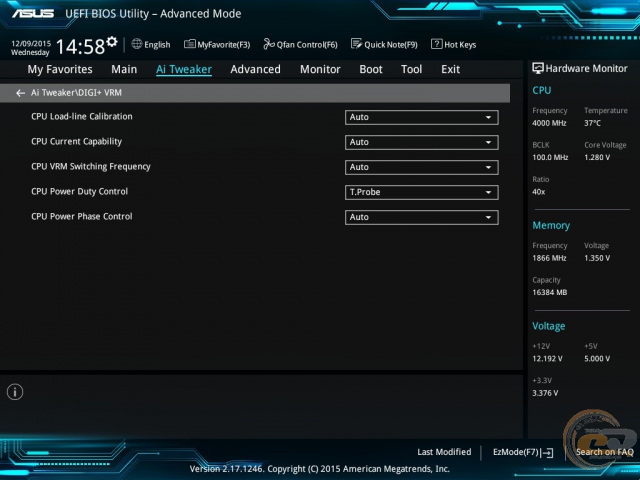The image size is (640, 480).
Task: Open the Tool tab
Action: (x=411, y=69)
